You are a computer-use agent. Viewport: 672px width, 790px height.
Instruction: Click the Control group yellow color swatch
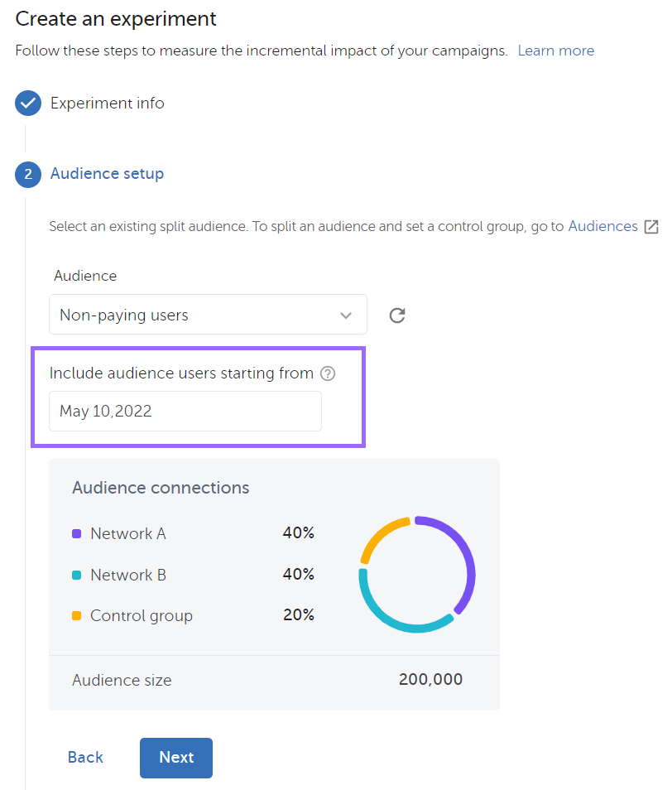tap(77, 616)
